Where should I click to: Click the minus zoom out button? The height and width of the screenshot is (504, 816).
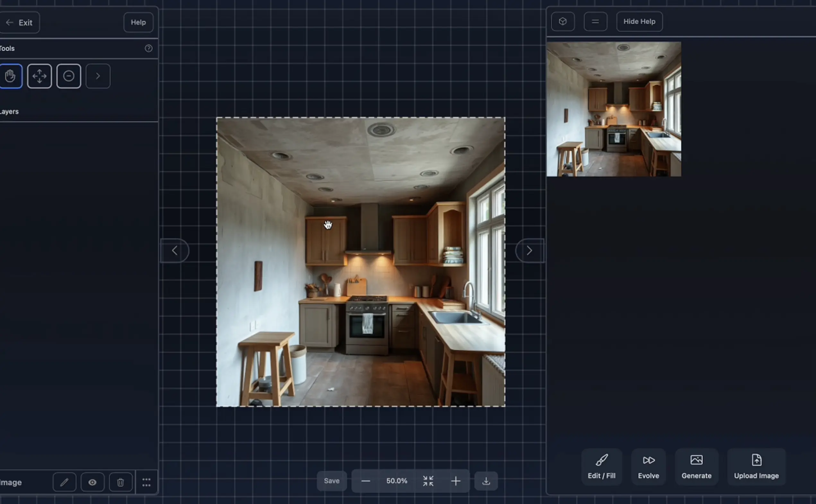pos(365,481)
